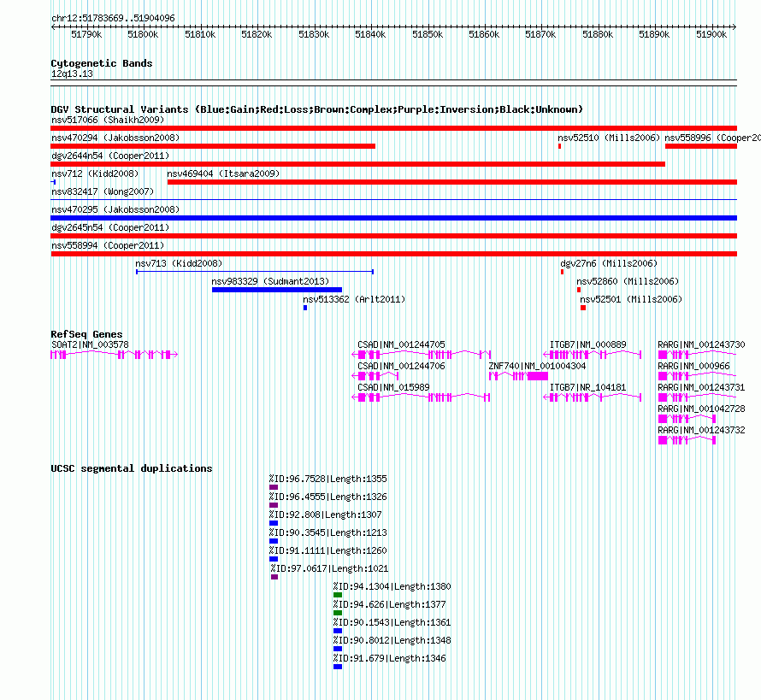
Task: Click the %ID:96.7528|Length:1355 duplication label
Action: [x=328, y=479]
